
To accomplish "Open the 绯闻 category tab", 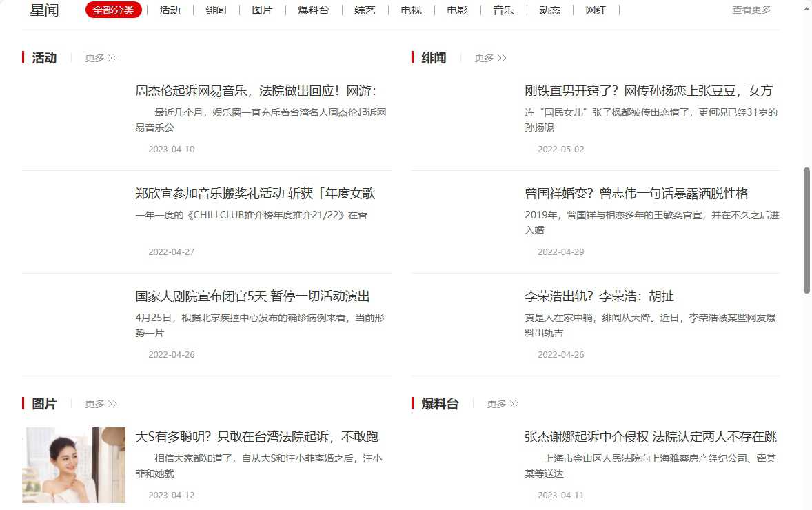I will point(216,10).
